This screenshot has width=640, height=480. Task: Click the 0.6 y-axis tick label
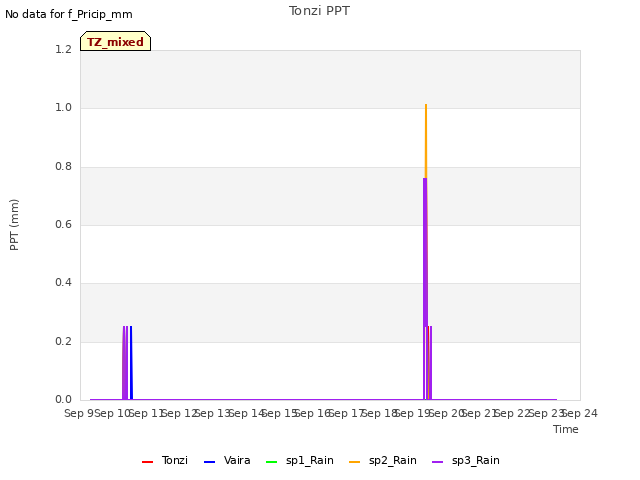click(x=63, y=224)
